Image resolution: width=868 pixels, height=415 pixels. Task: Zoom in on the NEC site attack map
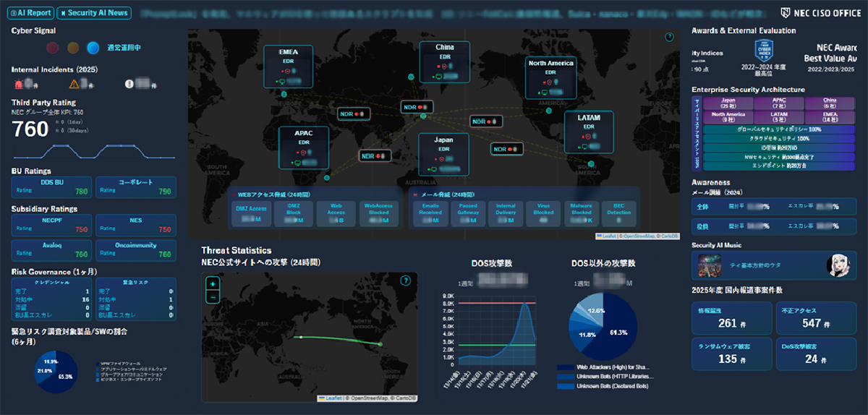coord(213,285)
